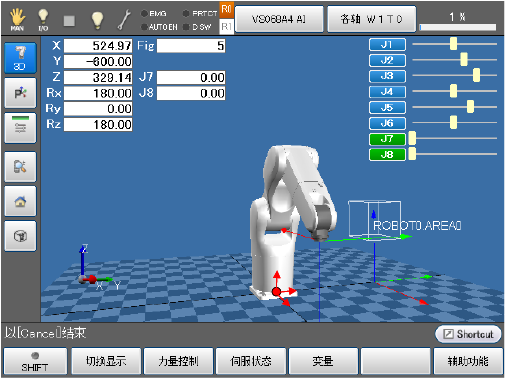Viewport: 505px width, 378px height.
Task: Open the 辅助功能 menu
Action: [x=468, y=361]
